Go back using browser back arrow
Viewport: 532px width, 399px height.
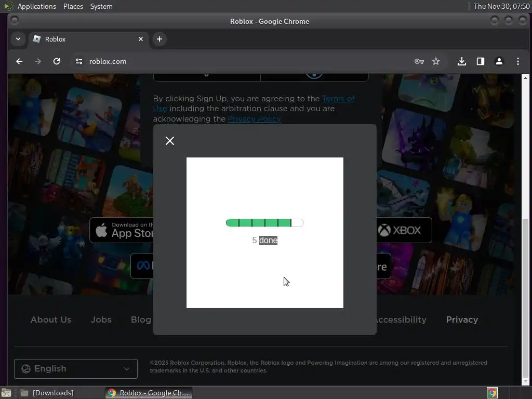point(19,61)
